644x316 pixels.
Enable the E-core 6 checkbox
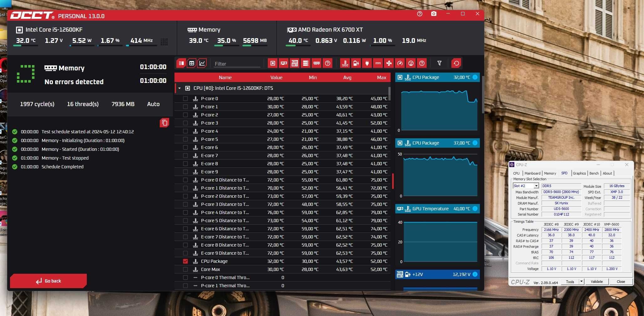(185, 147)
